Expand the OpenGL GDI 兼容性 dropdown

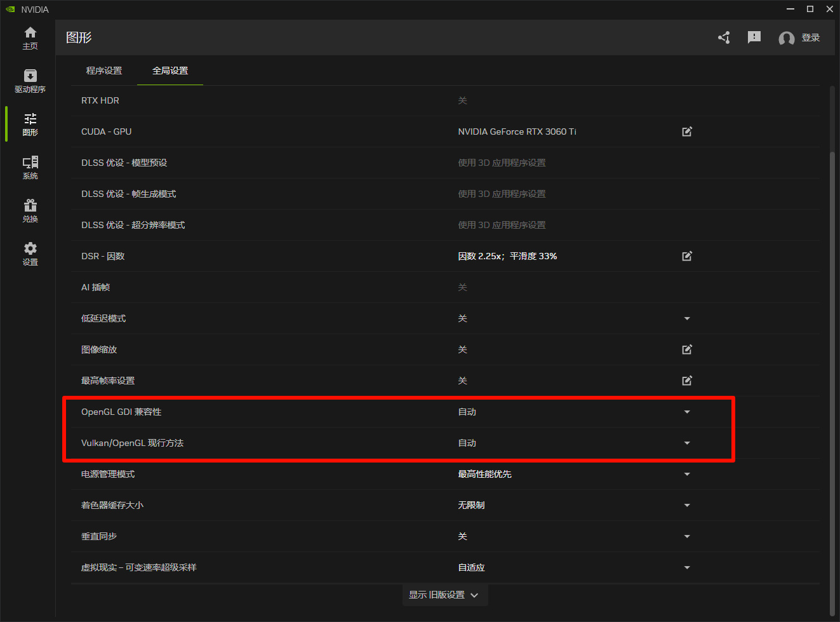pos(687,412)
